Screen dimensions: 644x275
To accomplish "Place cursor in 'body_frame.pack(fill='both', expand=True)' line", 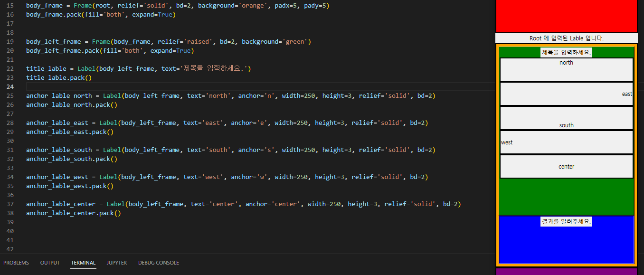I will point(101,14).
